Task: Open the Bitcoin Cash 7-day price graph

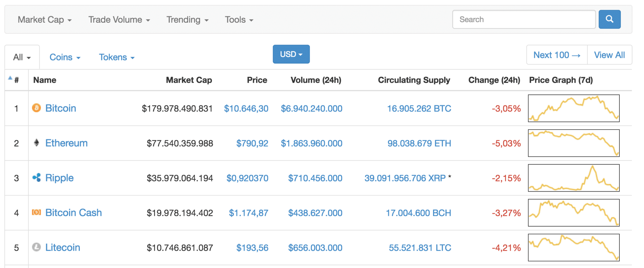Action: (574, 213)
